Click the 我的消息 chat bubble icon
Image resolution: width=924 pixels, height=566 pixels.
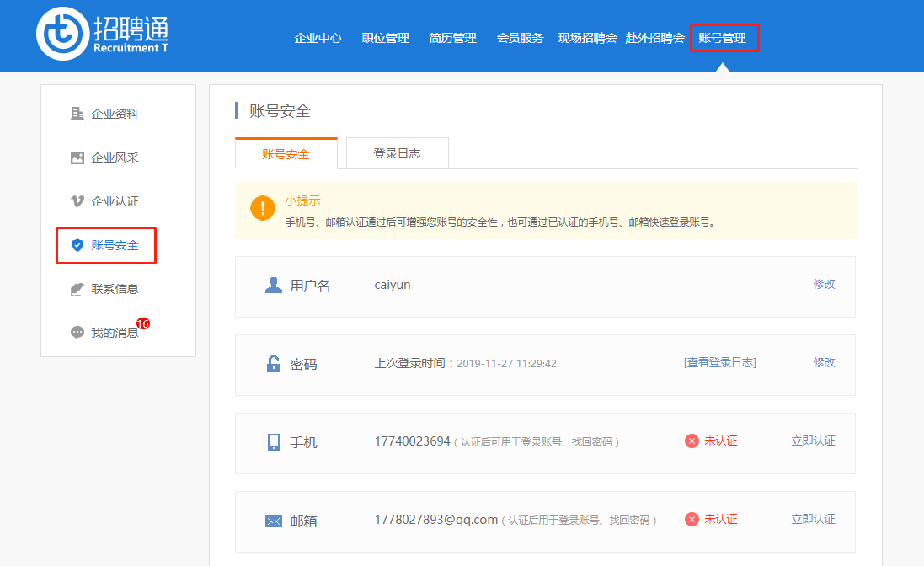coord(77,333)
